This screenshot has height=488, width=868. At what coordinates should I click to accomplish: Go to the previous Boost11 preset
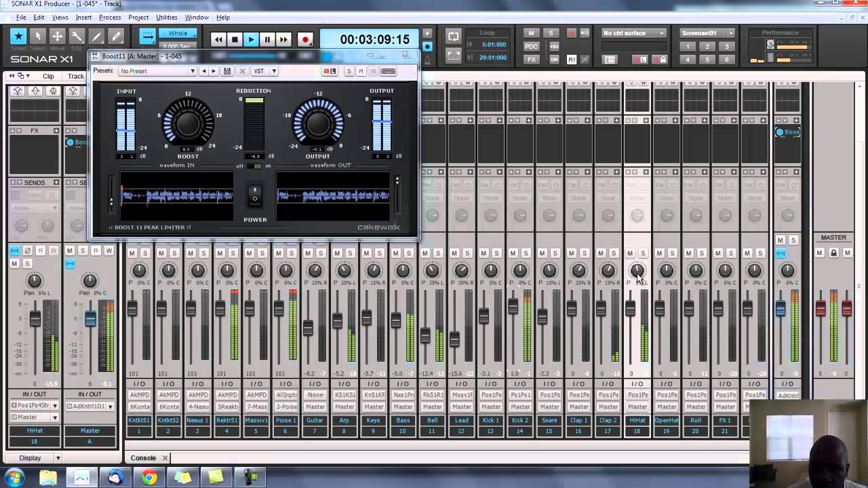pyautogui.click(x=204, y=71)
